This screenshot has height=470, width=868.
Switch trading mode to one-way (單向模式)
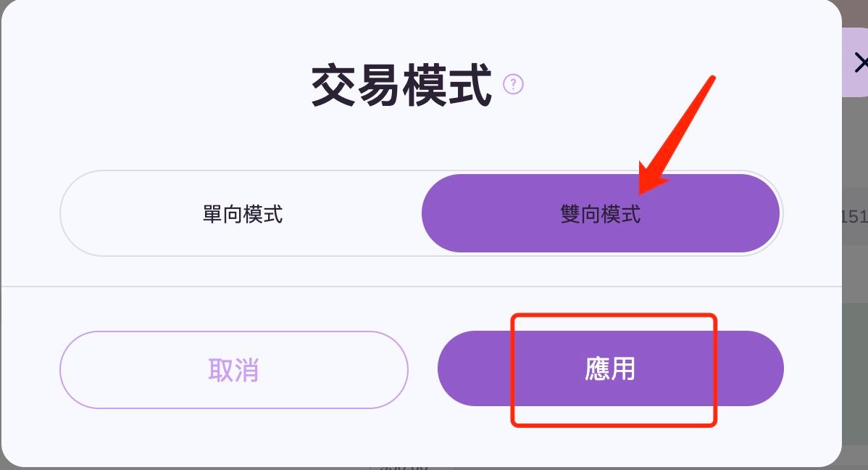243,213
